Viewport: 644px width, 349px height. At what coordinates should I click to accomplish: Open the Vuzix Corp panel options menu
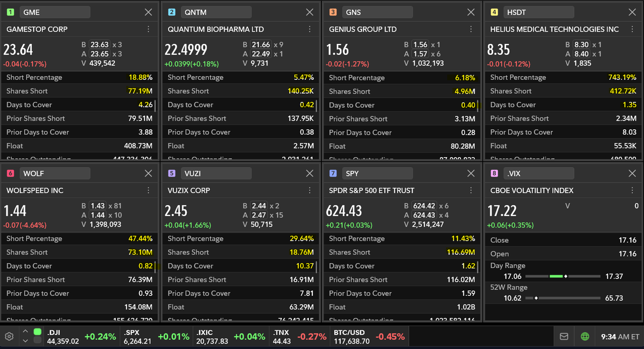[310, 190]
